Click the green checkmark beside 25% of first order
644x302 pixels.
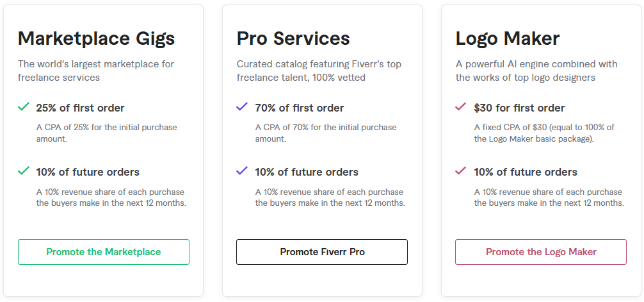pos(24,107)
